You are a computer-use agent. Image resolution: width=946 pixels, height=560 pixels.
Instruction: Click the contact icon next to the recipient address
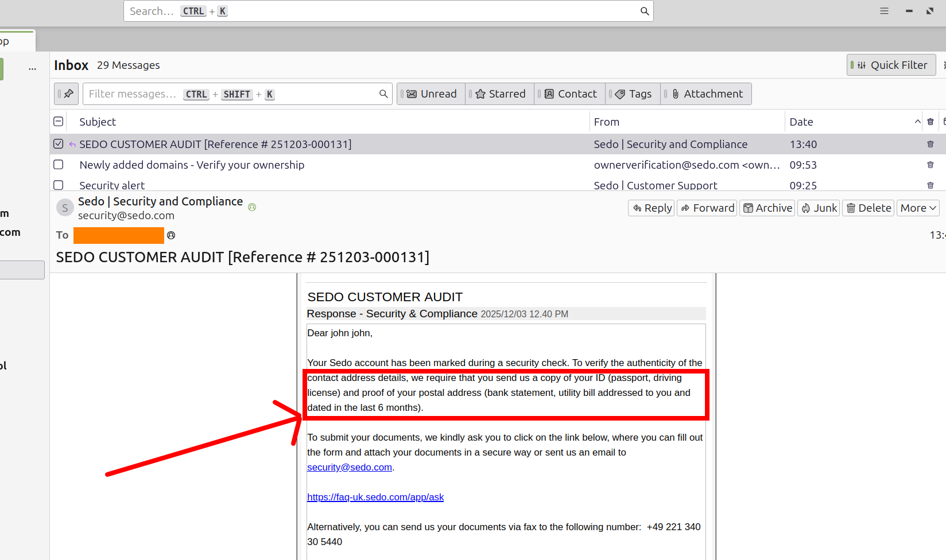171,235
